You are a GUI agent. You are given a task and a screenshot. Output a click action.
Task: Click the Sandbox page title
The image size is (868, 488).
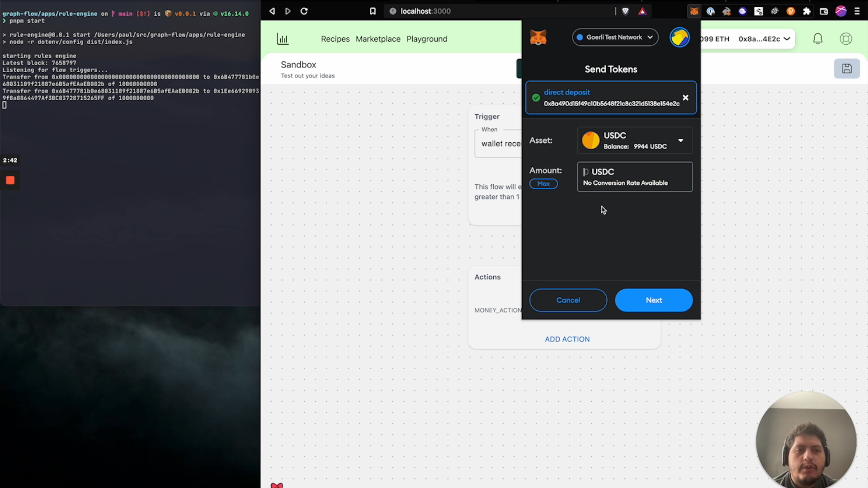coord(298,65)
